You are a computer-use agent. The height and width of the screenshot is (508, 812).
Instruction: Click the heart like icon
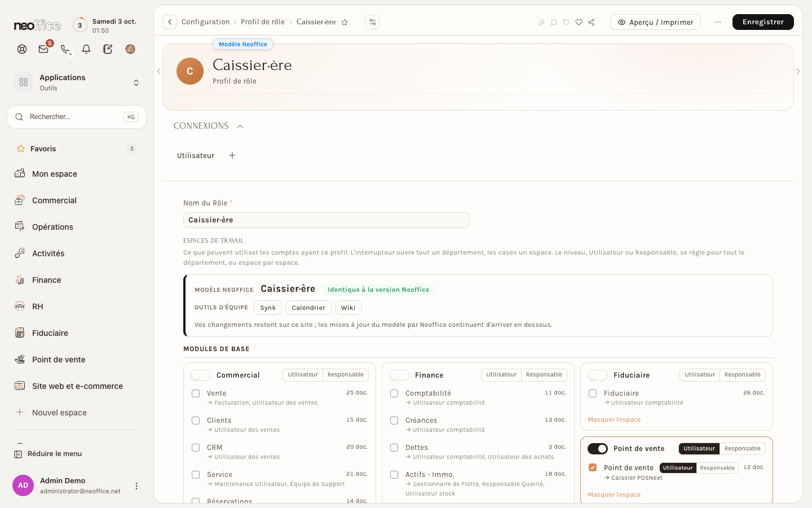579,23
